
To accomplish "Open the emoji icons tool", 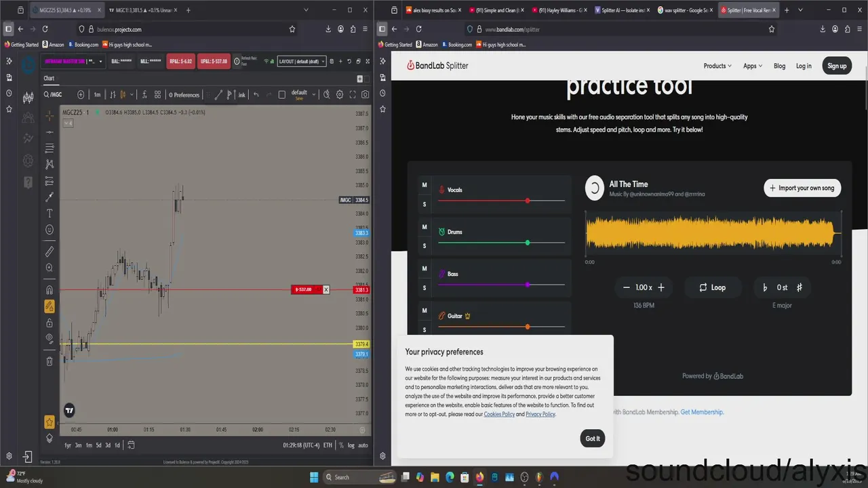I will 50,230.
